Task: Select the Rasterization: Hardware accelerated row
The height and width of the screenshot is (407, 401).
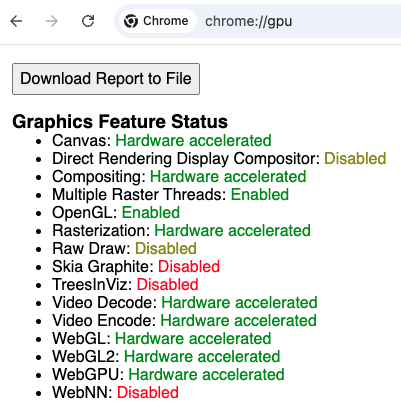Action: 181,231
